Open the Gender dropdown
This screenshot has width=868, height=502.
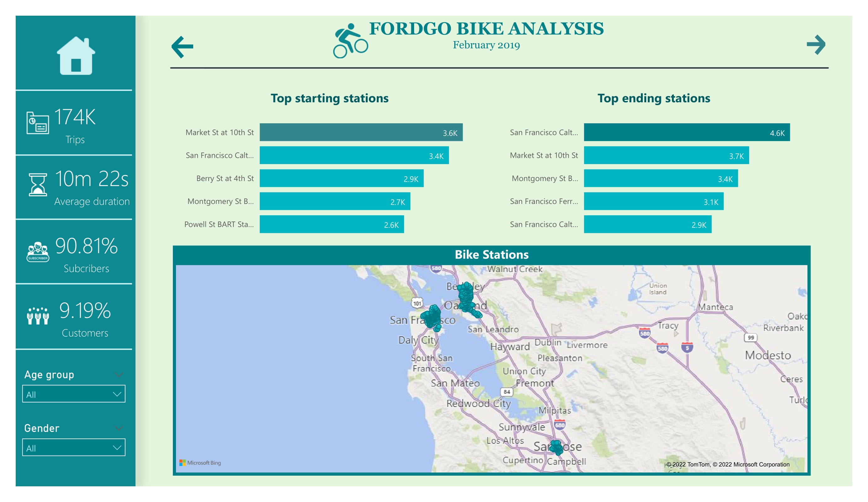coord(73,447)
